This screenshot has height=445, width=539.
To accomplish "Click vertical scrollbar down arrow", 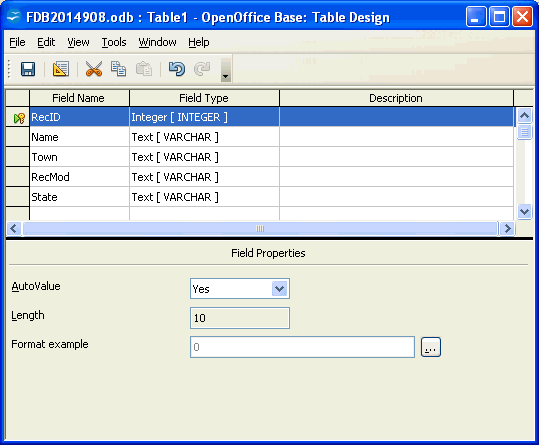I will pos(524,211).
